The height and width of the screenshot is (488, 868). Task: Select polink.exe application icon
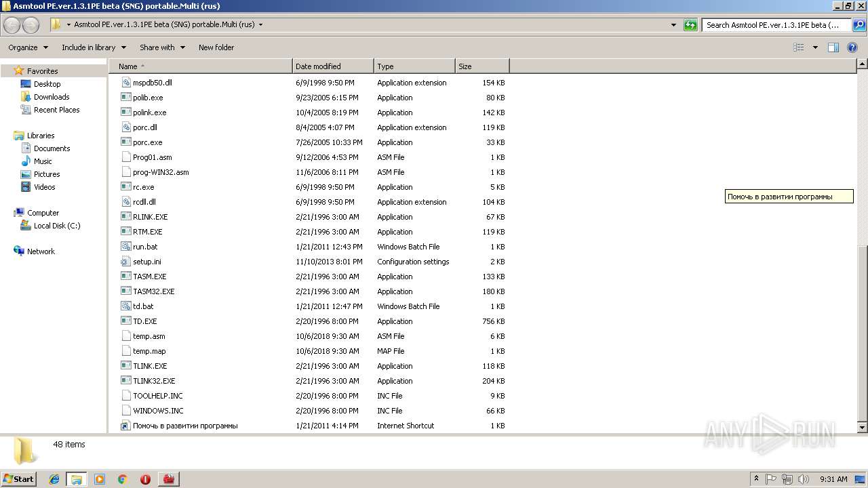click(125, 113)
